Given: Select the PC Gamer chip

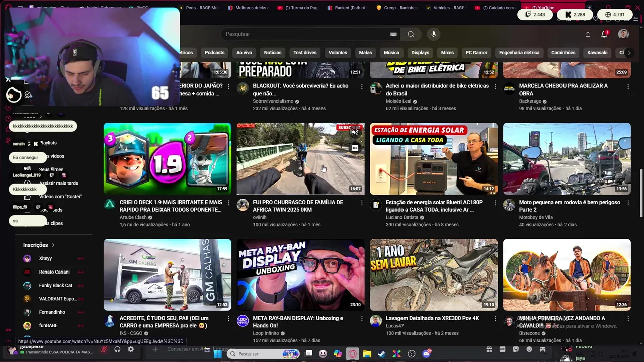Looking at the screenshot, I should click(x=476, y=53).
